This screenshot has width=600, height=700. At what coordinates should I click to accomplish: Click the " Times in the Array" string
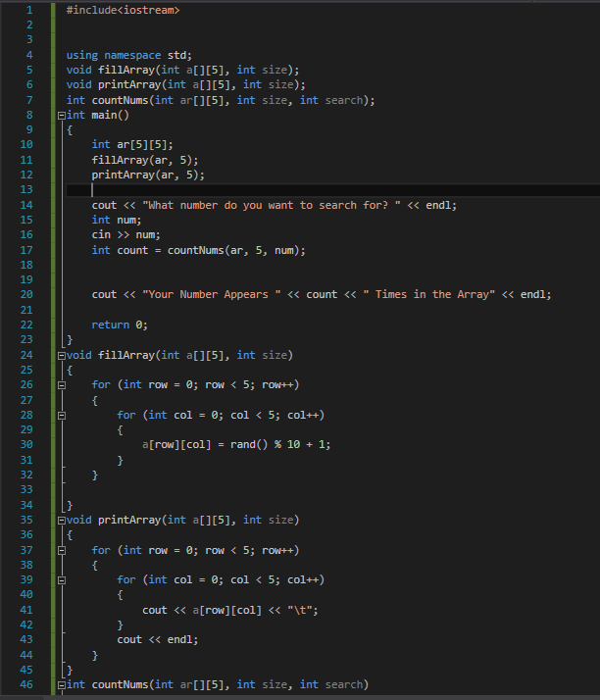pos(428,295)
